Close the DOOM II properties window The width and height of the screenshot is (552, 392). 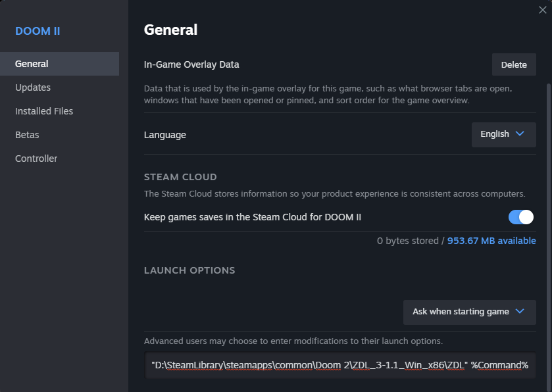(542, 10)
